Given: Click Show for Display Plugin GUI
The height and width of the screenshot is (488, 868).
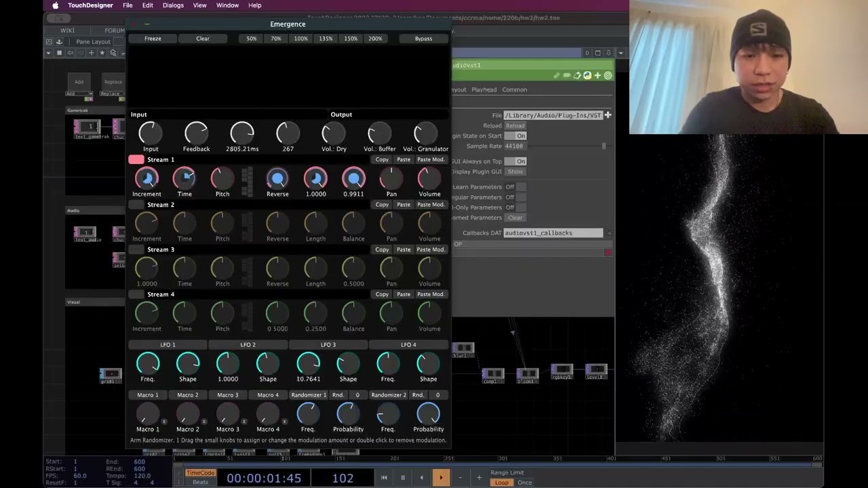Looking at the screenshot, I should tap(515, 171).
